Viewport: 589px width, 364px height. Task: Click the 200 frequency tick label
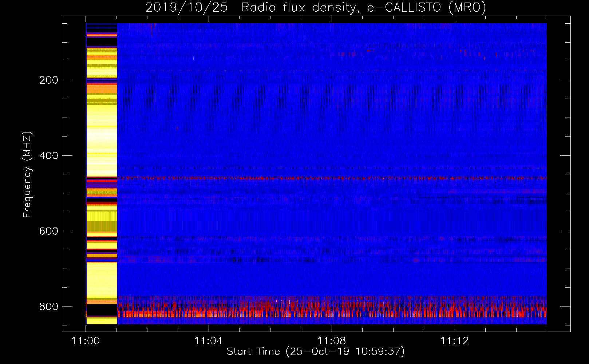(x=49, y=80)
